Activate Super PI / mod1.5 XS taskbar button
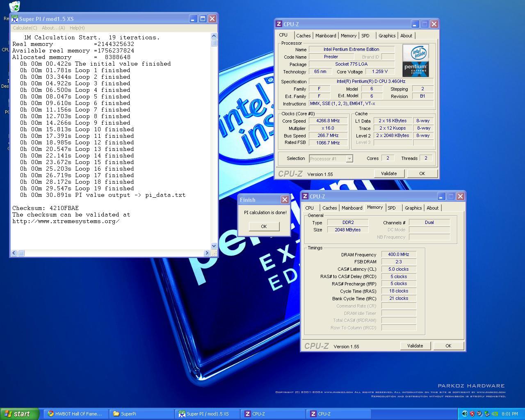Image resolution: width=525 pixels, height=420 pixels. coord(208,414)
